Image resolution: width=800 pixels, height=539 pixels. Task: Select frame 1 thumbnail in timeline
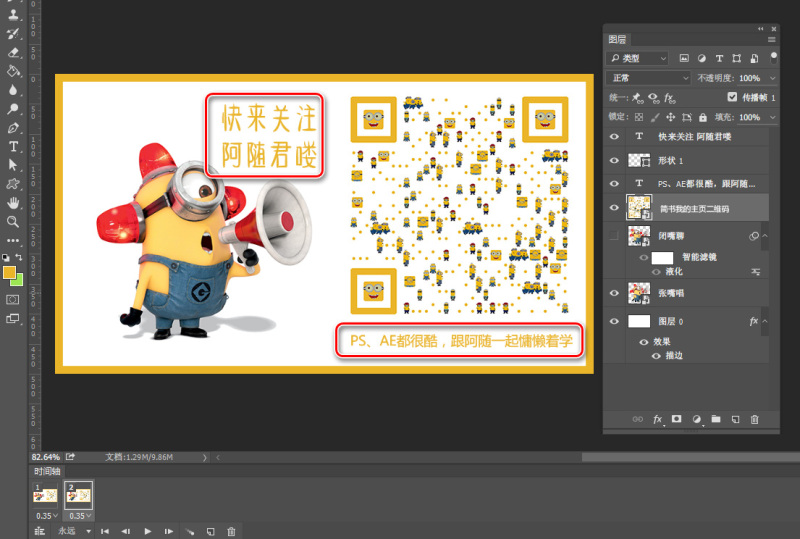[x=47, y=493]
